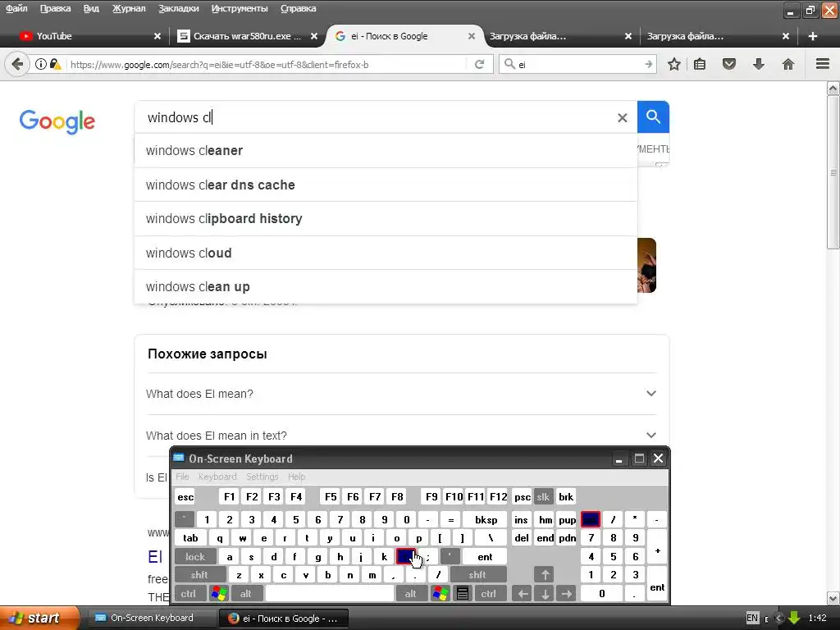Click the page vertical scrollbar thumb

[833, 171]
